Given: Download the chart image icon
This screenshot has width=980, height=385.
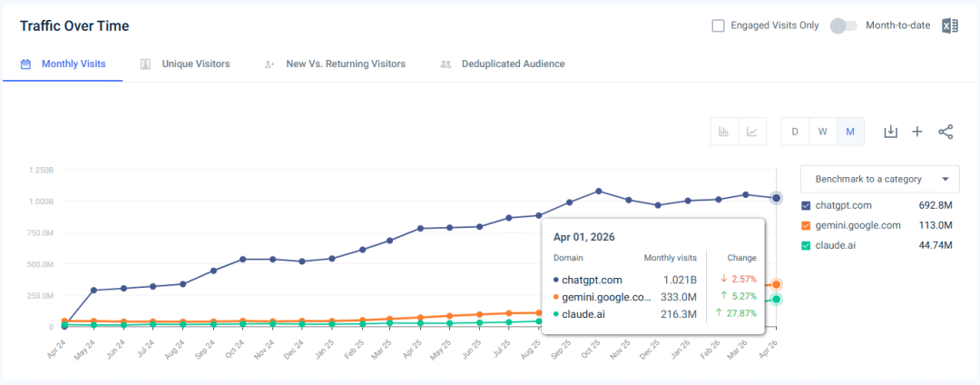Looking at the screenshot, I should click(x=890, y=132).
